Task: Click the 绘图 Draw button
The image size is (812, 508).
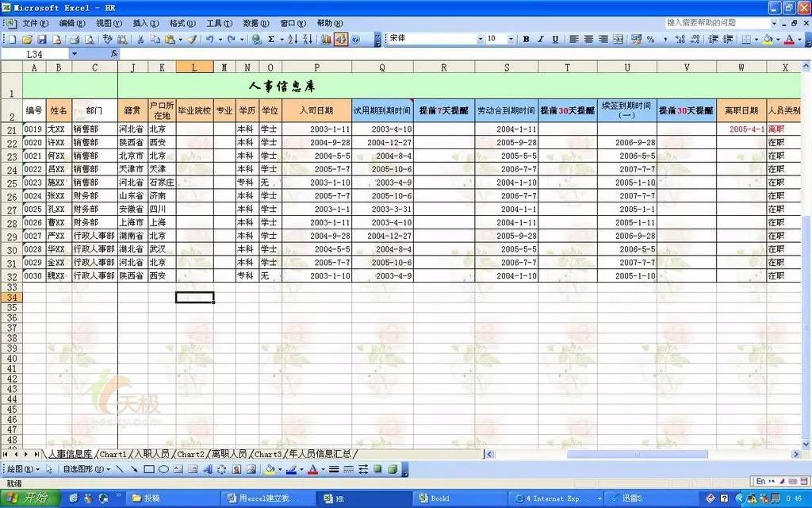Action: pyautogui.click(x=20, y=468)
